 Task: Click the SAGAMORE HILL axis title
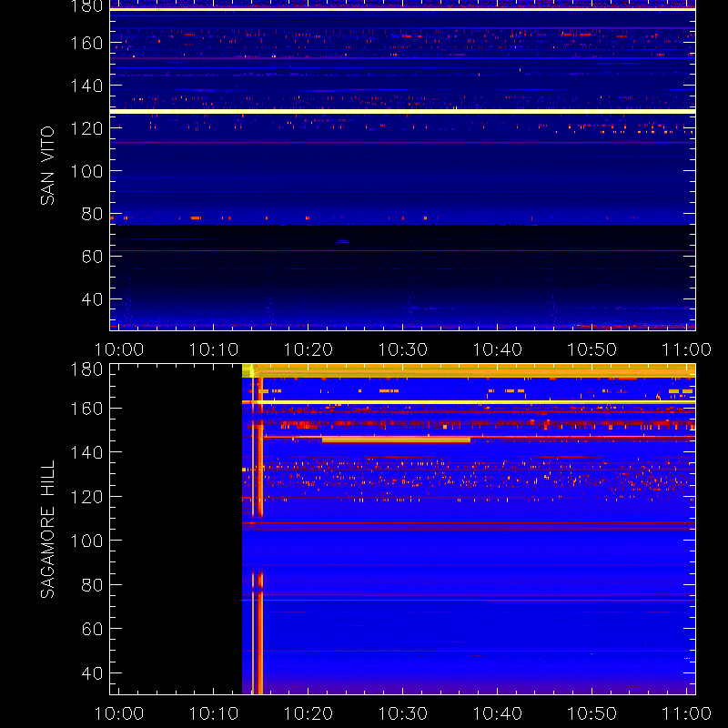(x=47, y=530)
